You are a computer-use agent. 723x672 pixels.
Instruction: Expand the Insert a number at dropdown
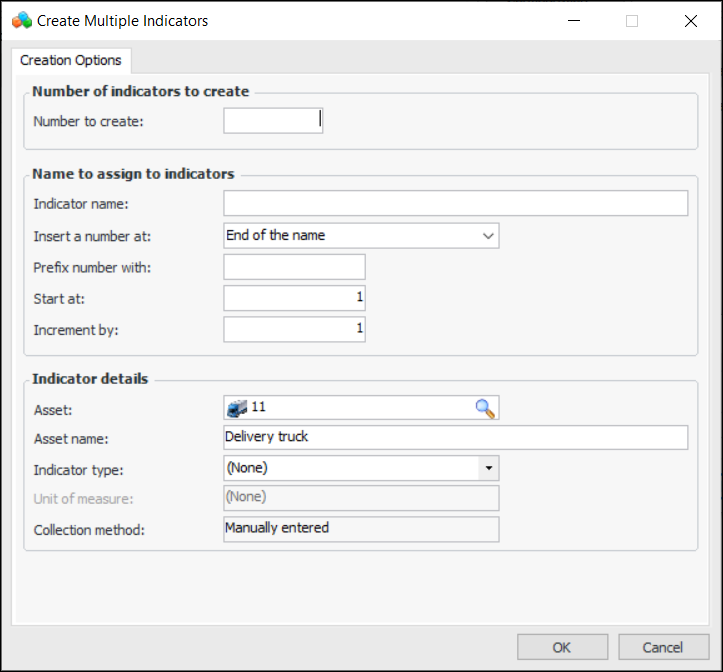pos(488,236)
